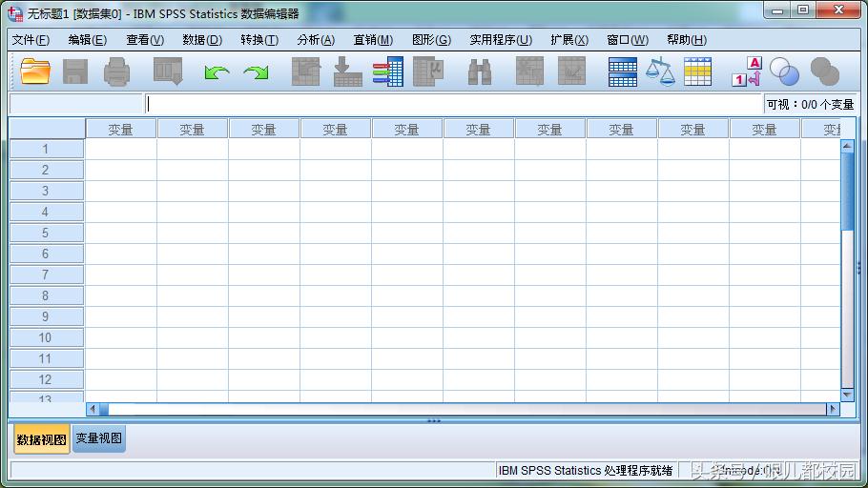Click the Select cases icon
Image resolution: width=868 pixels, height=488 pixels.
[x=697, y=71]
